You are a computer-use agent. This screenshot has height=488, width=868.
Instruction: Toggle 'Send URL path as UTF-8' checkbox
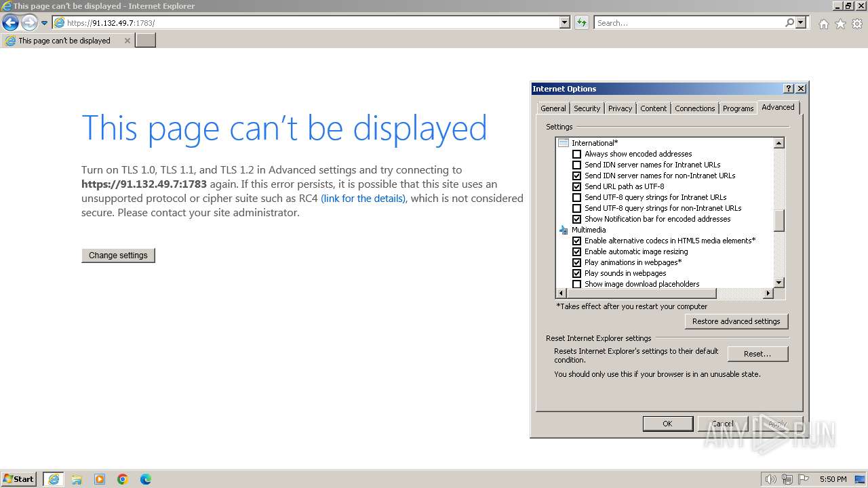pyautogui.click(x=576, y=186)
